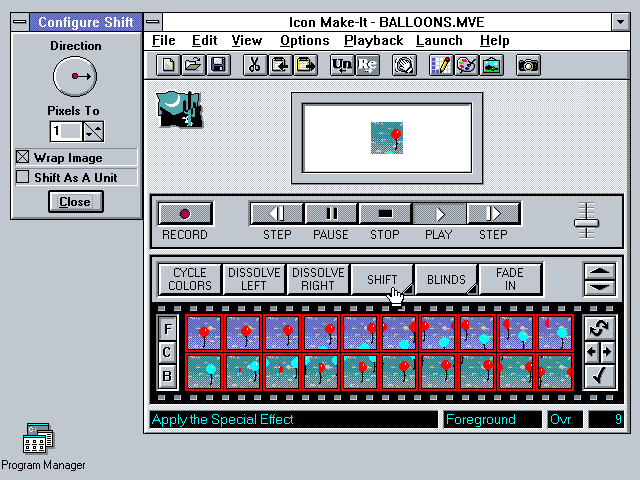
Task: Open the View menu
Action: tap(247, 40)
